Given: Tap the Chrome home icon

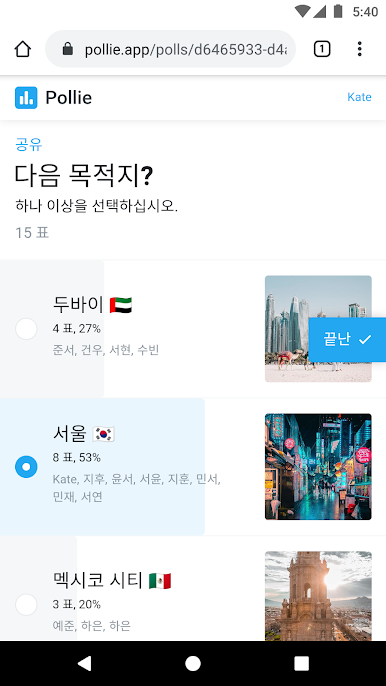Looking at the screenshot, I should coord(23,49).
